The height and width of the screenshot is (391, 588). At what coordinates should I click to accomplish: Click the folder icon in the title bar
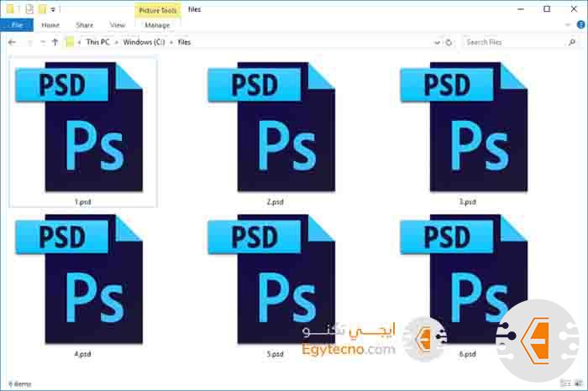pyautogui.click(x=10, y=9)
